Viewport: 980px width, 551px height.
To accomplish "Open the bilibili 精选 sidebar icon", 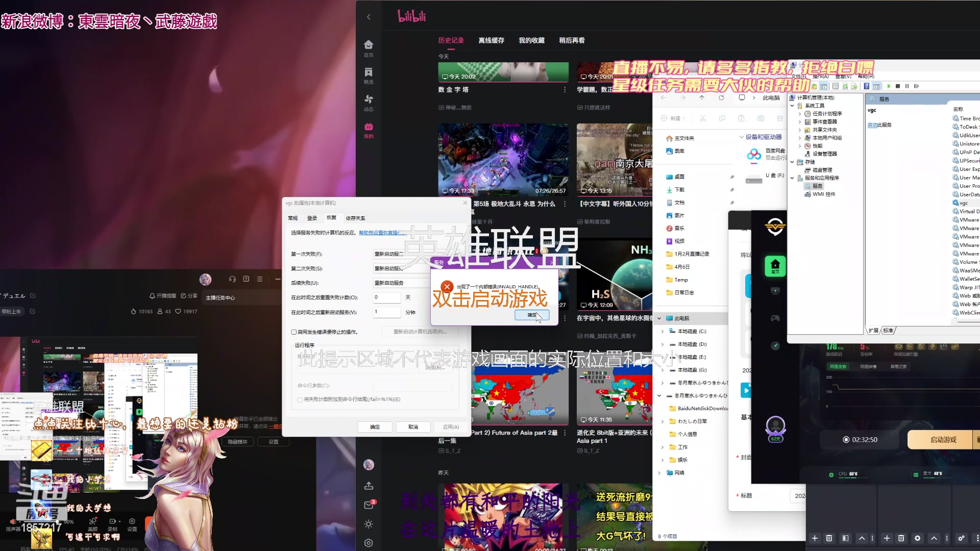I will (369, 76).
